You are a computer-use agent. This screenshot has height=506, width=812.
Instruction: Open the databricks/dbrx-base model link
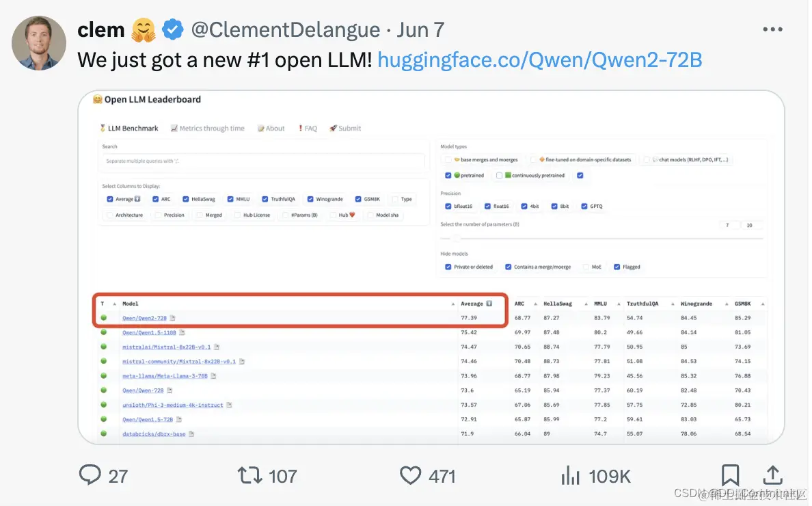[154, 434]
